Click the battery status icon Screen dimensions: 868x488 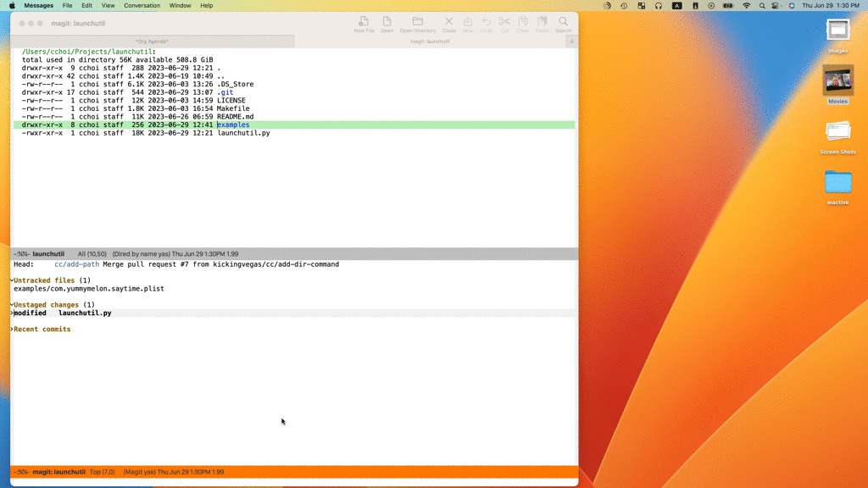728,6
